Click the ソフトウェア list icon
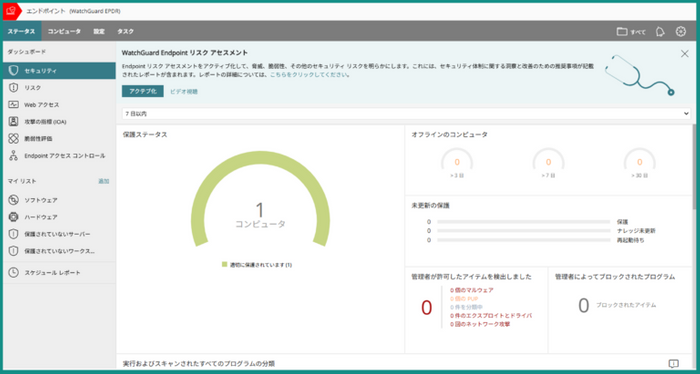 (13, 200)
